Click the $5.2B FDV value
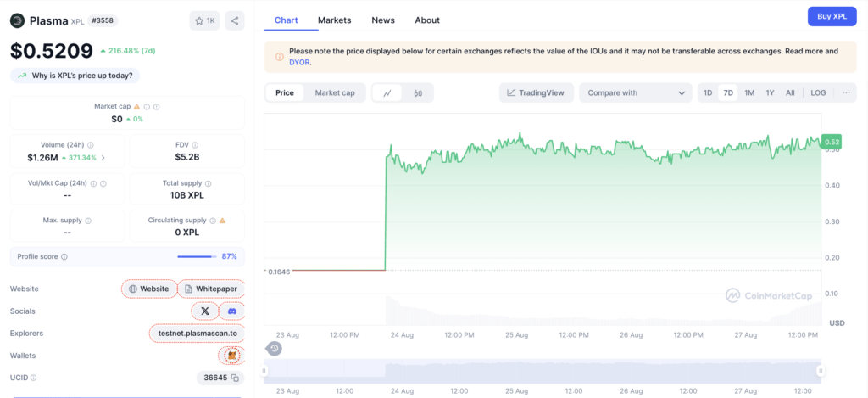The width and height of the screenshot is (868, 398). pos(187,158)
